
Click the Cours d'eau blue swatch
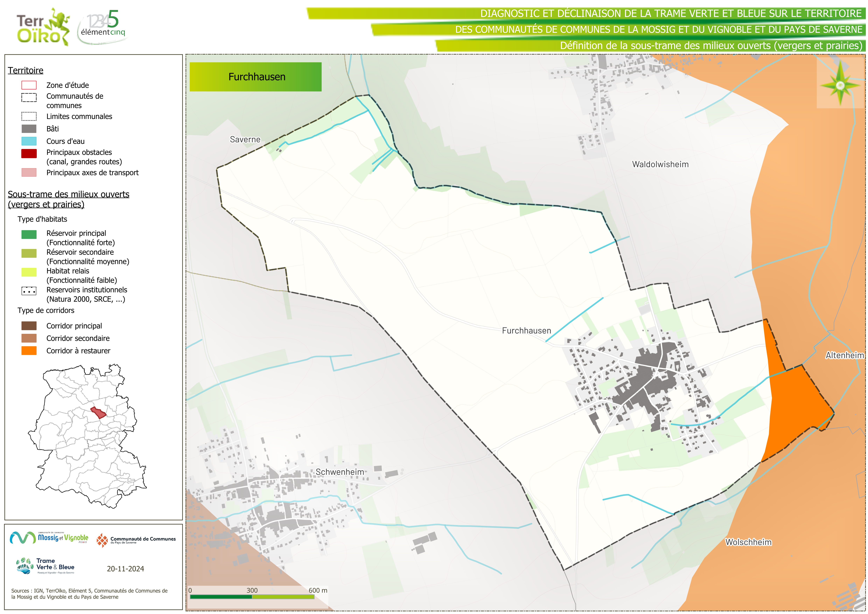tap(29, 141)
